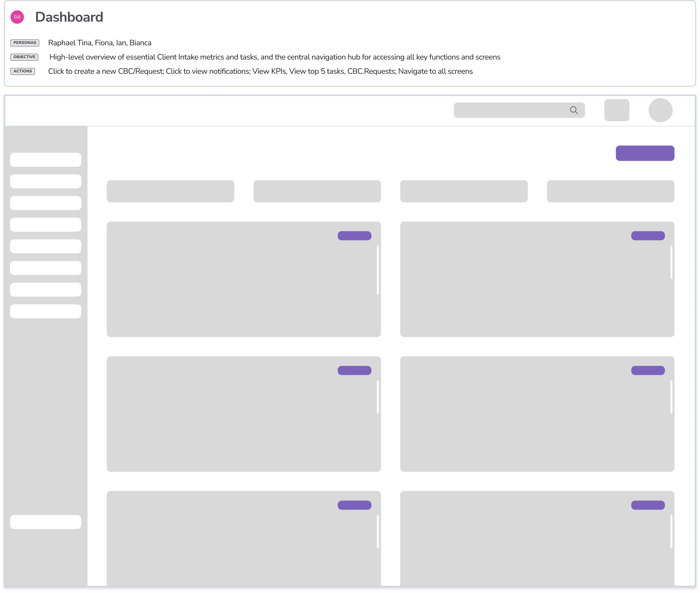Click the pink 0.0 badge beside Dashboard
This screenshot has height=593, width=700.
tap(17, 17)
